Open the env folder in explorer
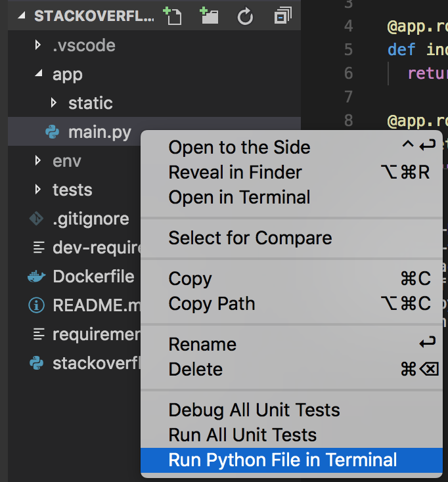This screenshot has width=448, height=482. point(67,161)
